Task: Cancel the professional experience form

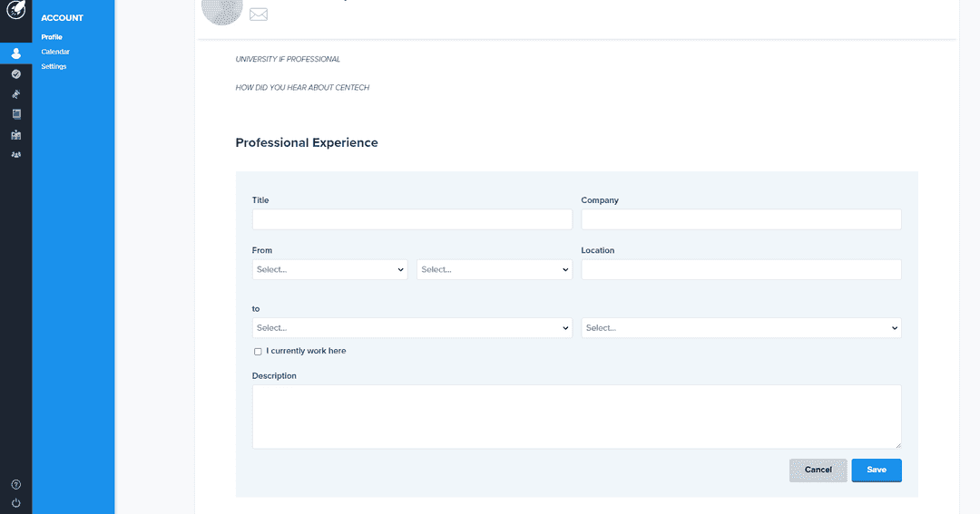Action: 818,470
